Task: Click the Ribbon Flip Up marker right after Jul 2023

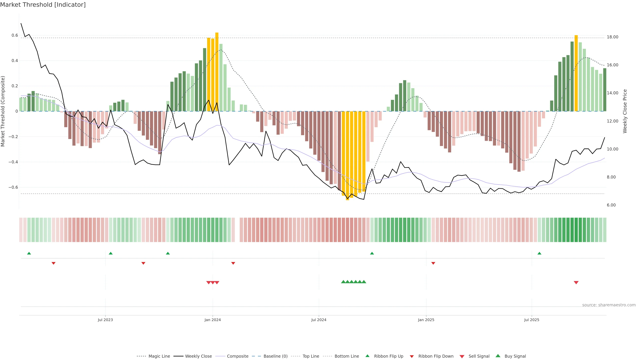Action: (x=111, y=253)
